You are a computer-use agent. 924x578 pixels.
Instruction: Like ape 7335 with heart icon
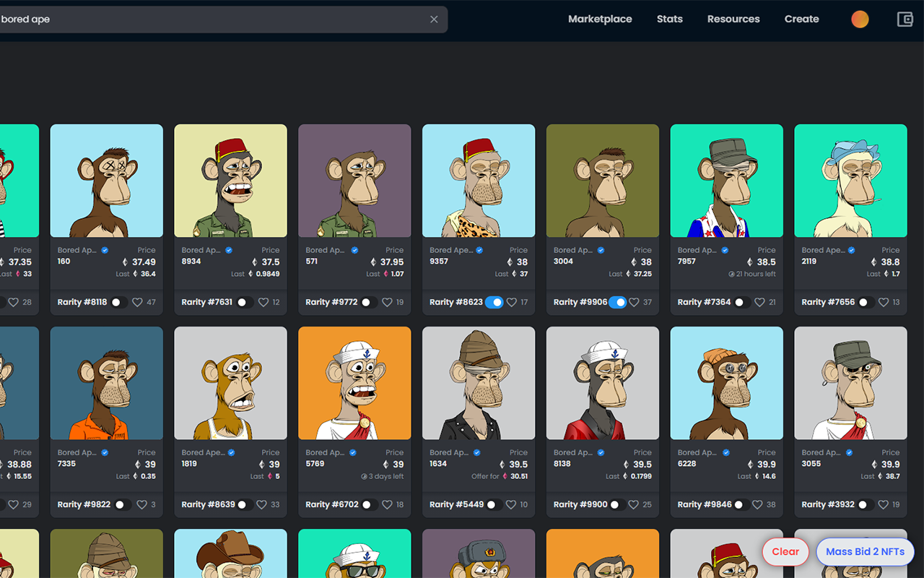pos(142,504)
